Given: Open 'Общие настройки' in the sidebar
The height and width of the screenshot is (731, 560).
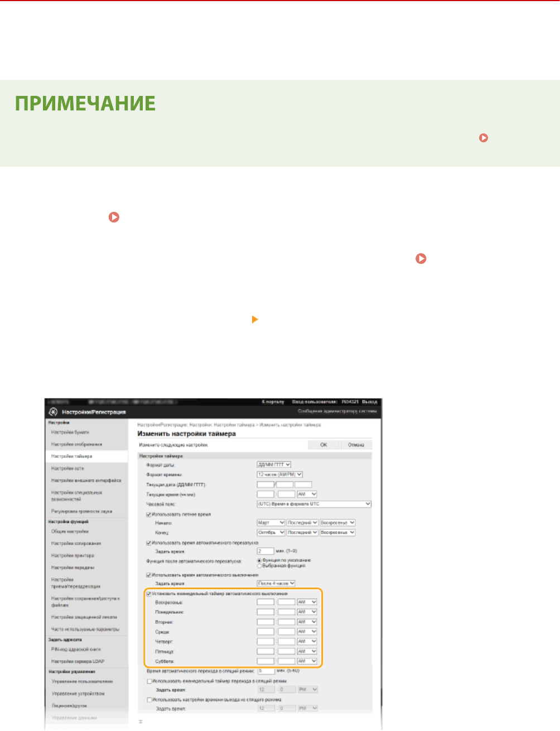Looking at the screenshot, I should coord(70,531).
